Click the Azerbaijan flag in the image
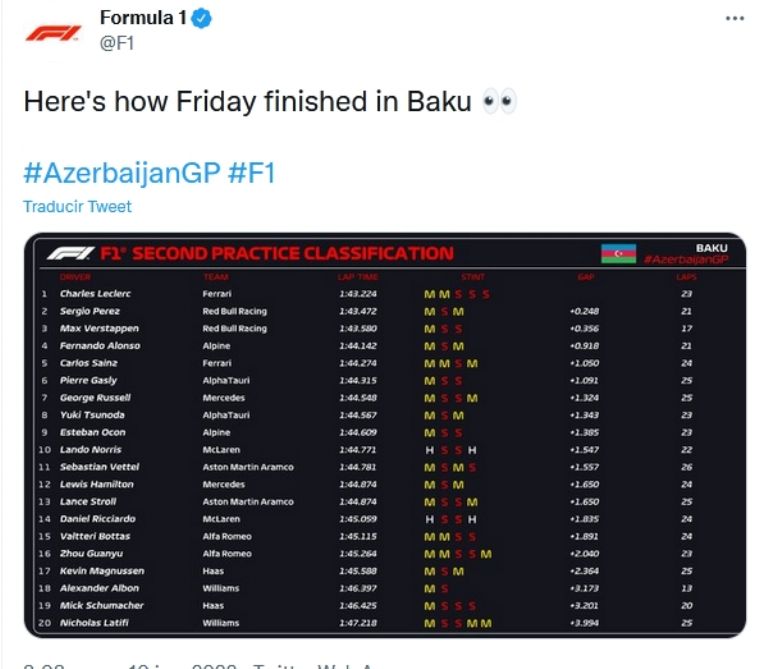The image size is (768, 669). 618,254
